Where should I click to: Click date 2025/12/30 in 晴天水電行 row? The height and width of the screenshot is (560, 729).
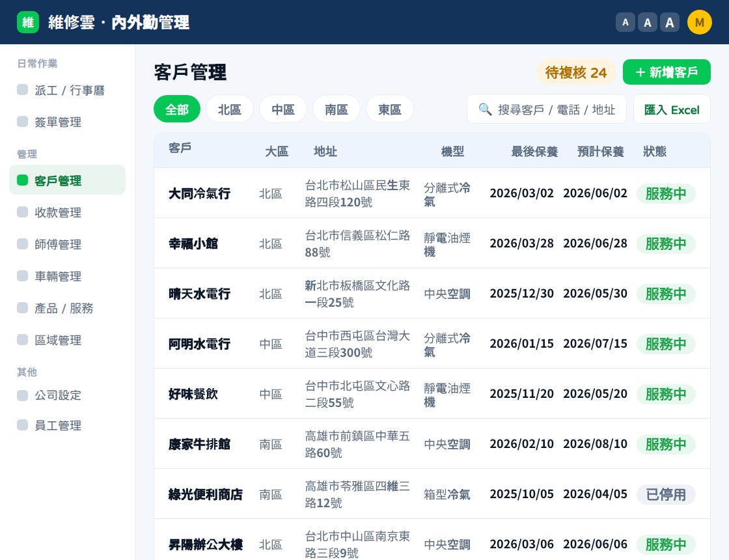point(521,294)
